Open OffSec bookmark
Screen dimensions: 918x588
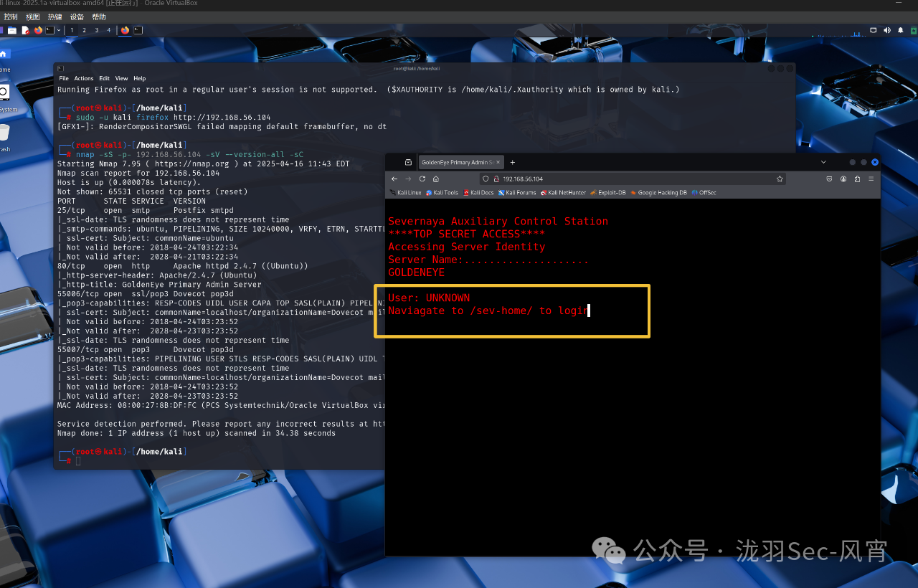click(x=704, y=193)
